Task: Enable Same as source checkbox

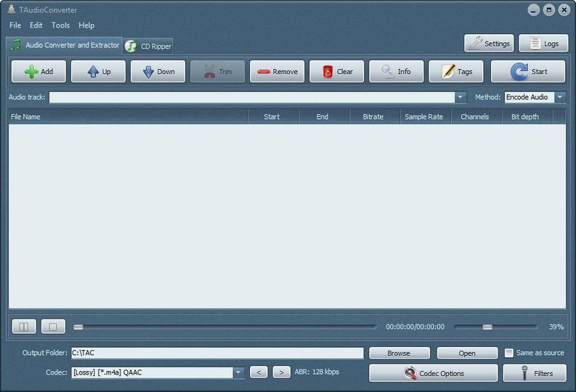Action: point(509,353)
